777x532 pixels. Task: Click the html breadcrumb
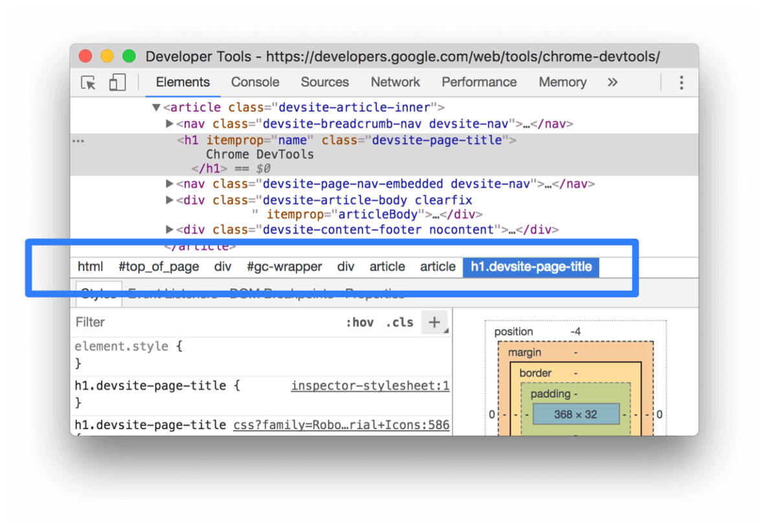pos(90,267)
